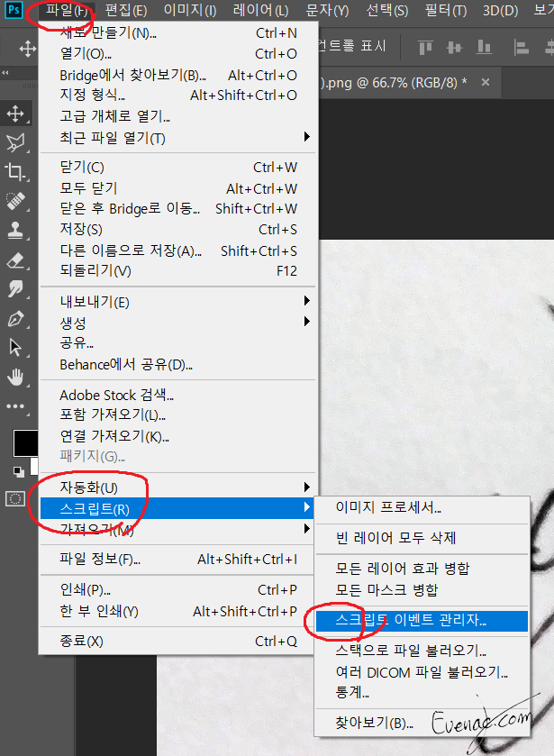This screenshot has height=756, width=554.
Task: Click the align vertical centers icon
Action: 454,47
